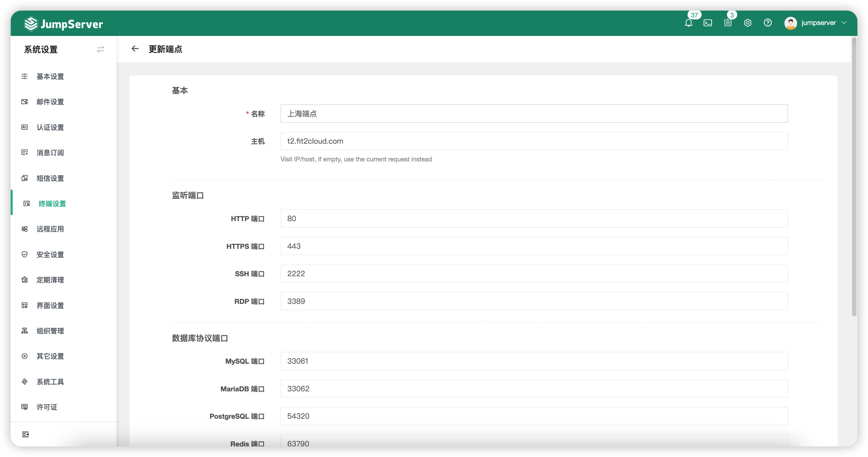868x457 pixels.
Task: Click the back arrow beside 更新端点
Action: pyautogui.click(x=135, y=49)
